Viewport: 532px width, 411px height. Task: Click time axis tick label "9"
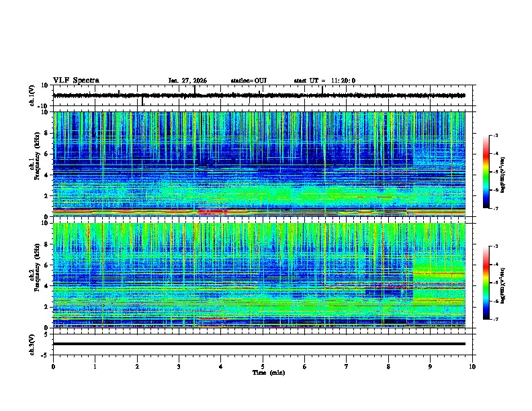430,367
